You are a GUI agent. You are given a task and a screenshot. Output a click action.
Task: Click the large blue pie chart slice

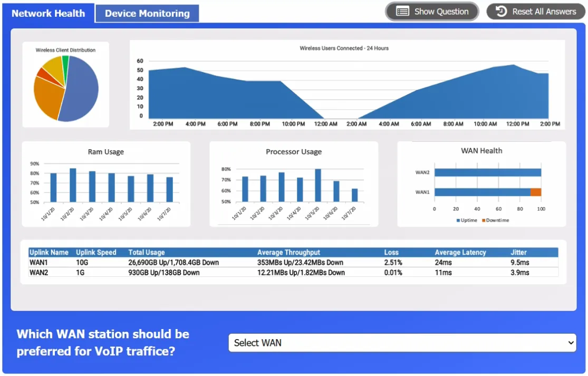click(81, 90)
